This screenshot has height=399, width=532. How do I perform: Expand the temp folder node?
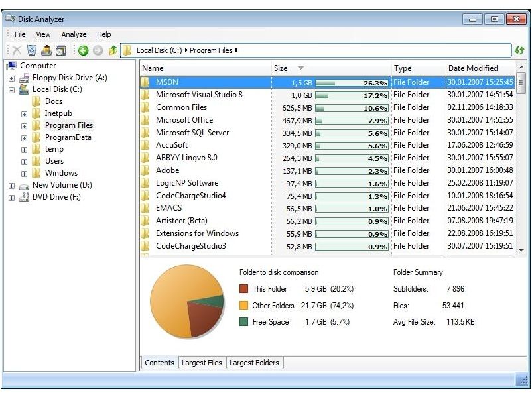24,150
